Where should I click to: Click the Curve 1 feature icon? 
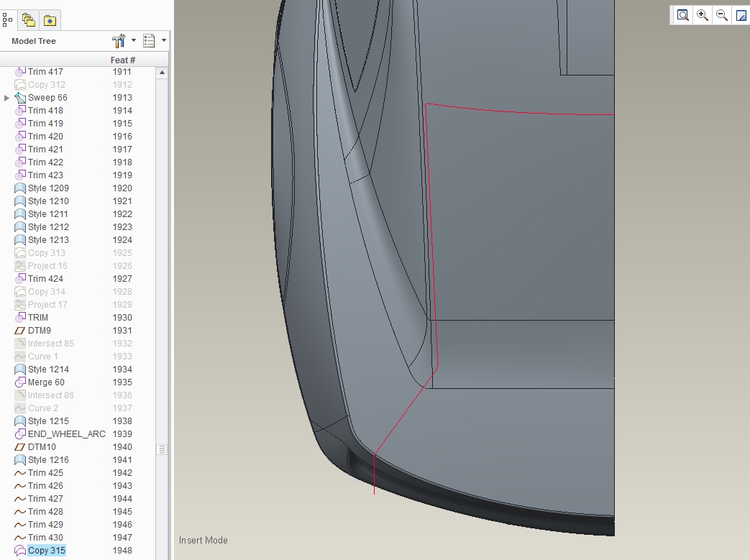click(x=20, y=357)
